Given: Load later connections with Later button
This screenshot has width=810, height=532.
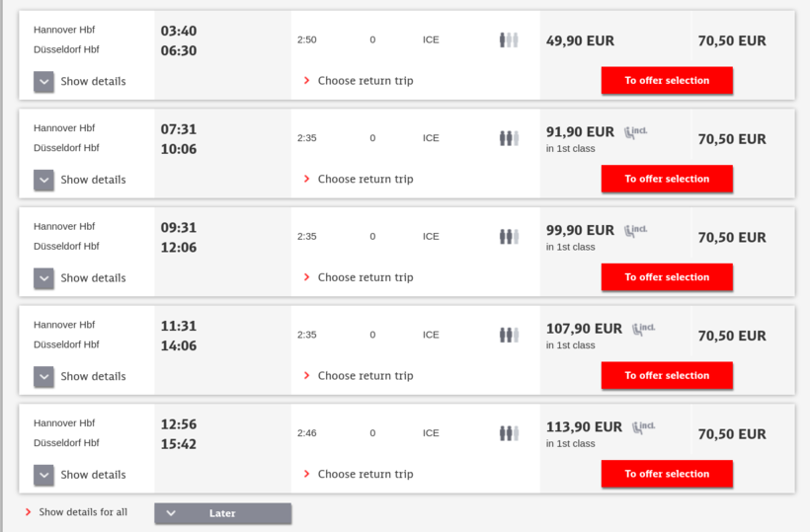Looking at the screenshot, I should click(222, 513).
